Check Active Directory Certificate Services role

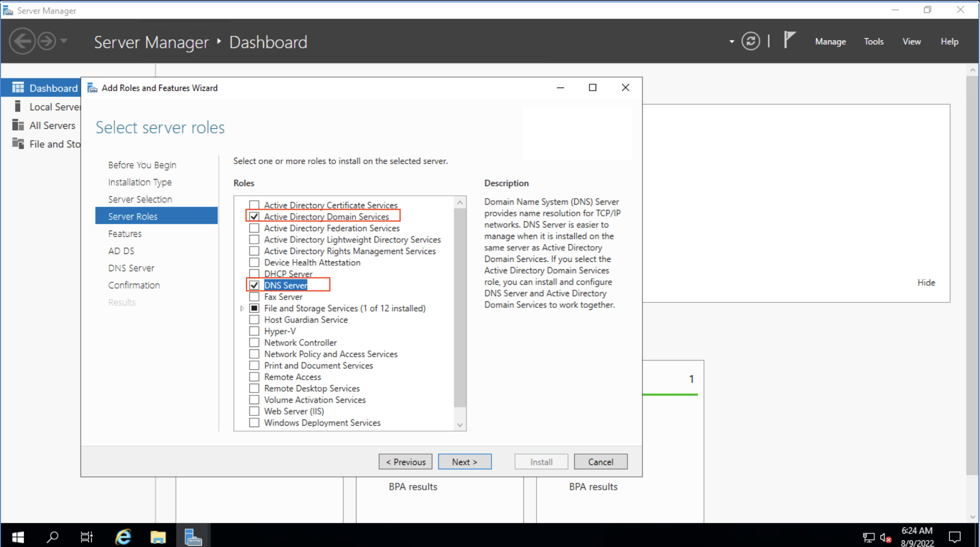[254, 205]
